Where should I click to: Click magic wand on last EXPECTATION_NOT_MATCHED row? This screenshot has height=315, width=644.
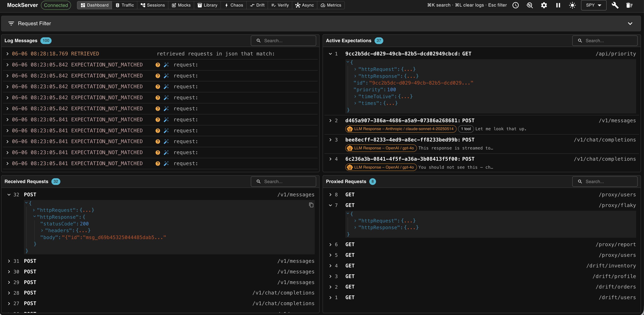tap(166, 164)
